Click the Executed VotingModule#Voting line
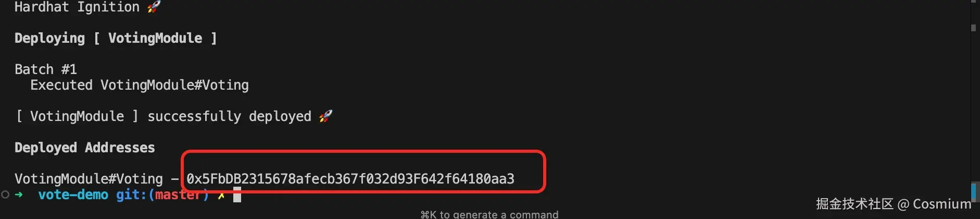Viewport: 980px width, 219px height. (140, 85)
